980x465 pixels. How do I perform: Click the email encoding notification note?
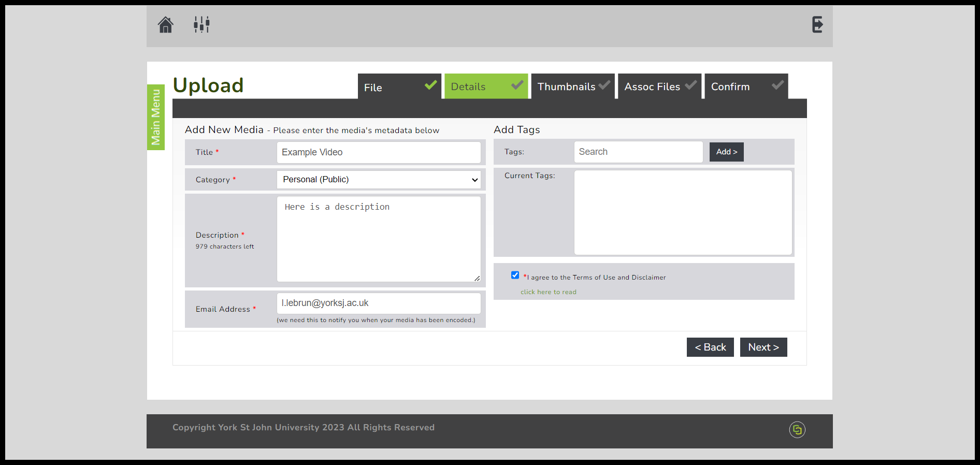(x=376, y=320)
